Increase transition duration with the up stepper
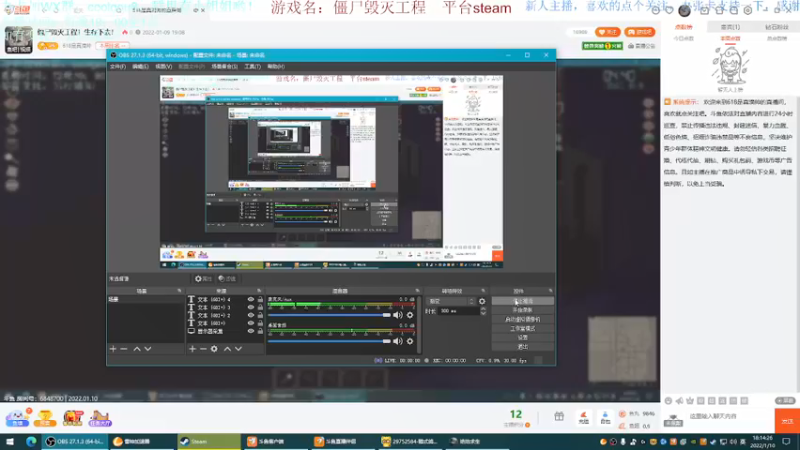Screen dimensions: 800x450 point(483,309)
